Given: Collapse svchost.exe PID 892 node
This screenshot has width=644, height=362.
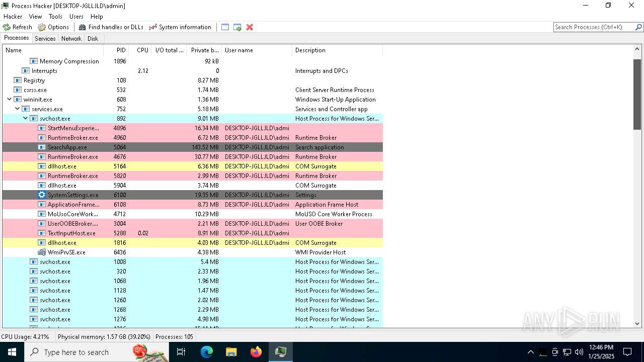Looking at the screenshot, I should 26,119.
